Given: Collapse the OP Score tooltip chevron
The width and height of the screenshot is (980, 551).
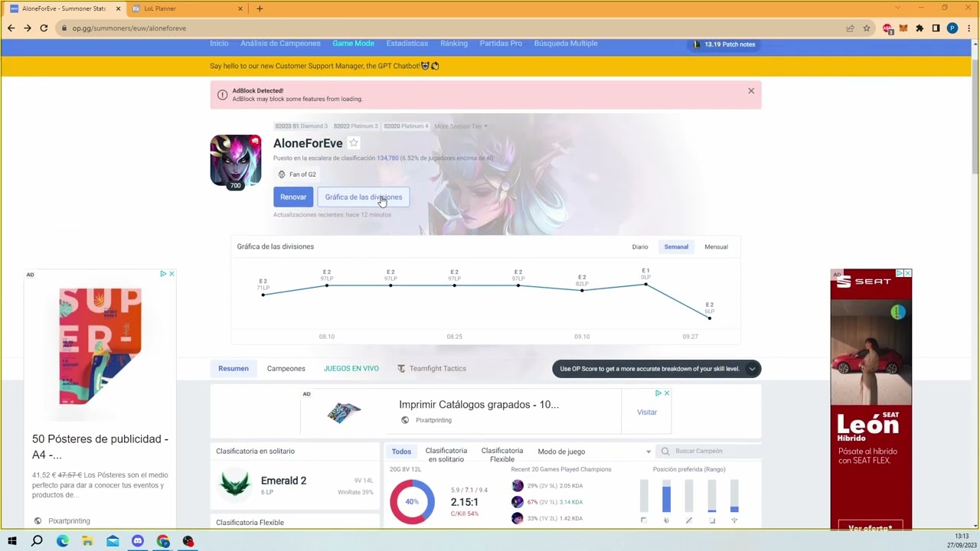Looking at the screenshot, I should (752, 369).
